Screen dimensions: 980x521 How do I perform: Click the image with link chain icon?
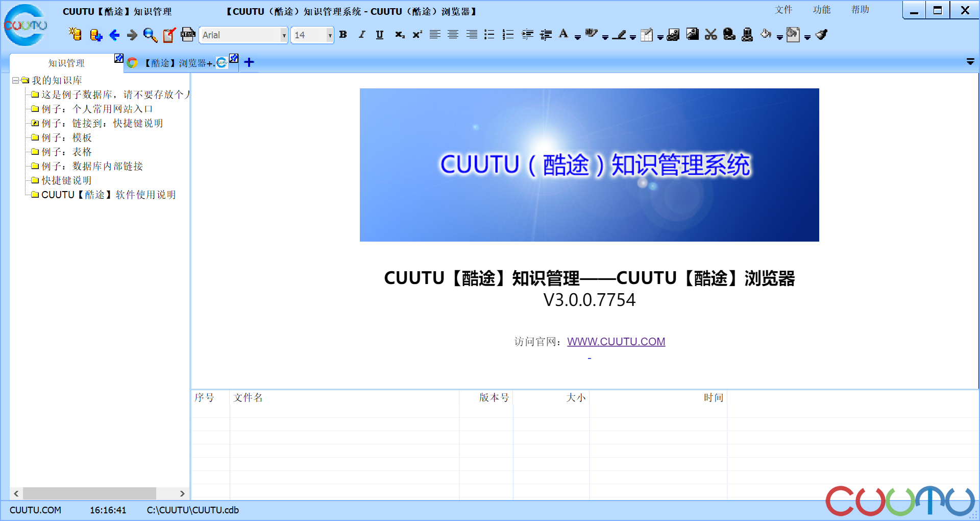(x=673, y=34)
